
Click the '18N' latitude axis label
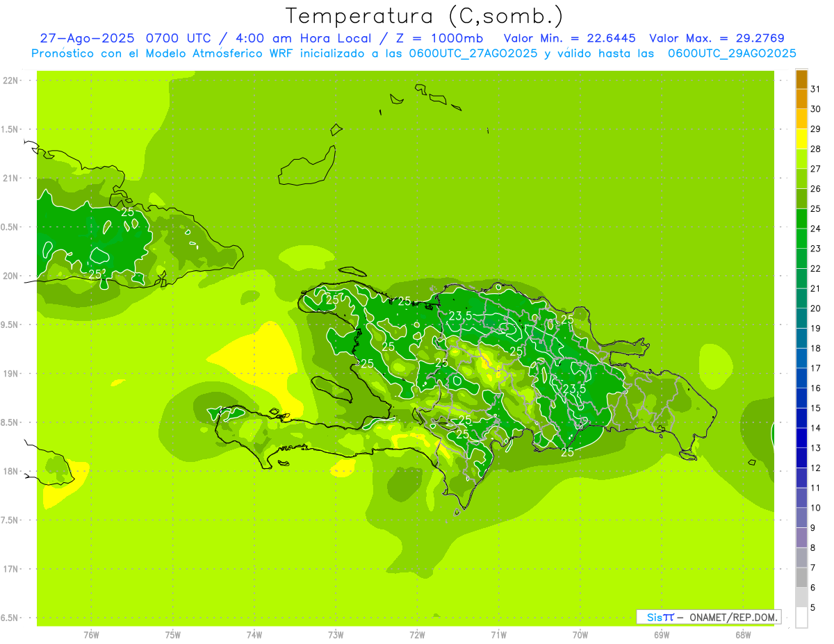click(11, 471)
